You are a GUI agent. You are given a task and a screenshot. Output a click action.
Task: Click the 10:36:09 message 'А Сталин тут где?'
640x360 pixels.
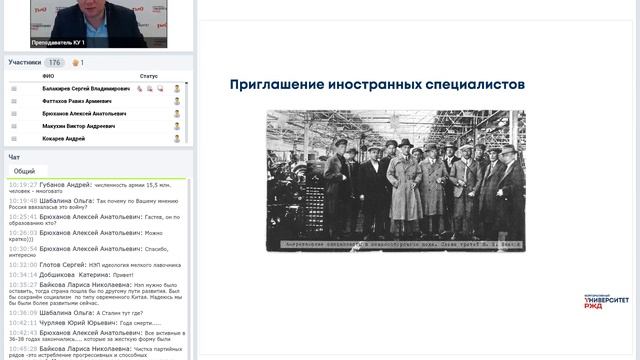tap(76, 313)
